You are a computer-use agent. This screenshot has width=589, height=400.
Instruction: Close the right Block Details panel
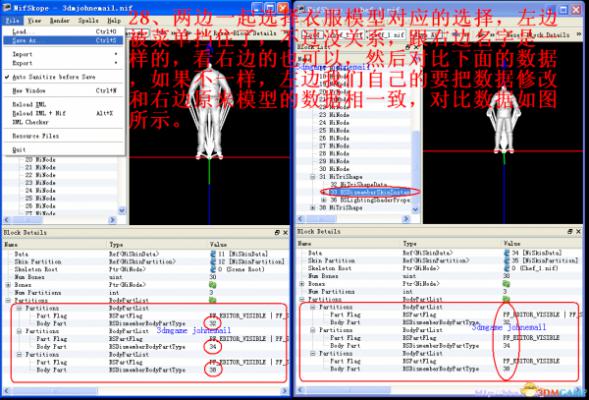[x=578, y=231]
